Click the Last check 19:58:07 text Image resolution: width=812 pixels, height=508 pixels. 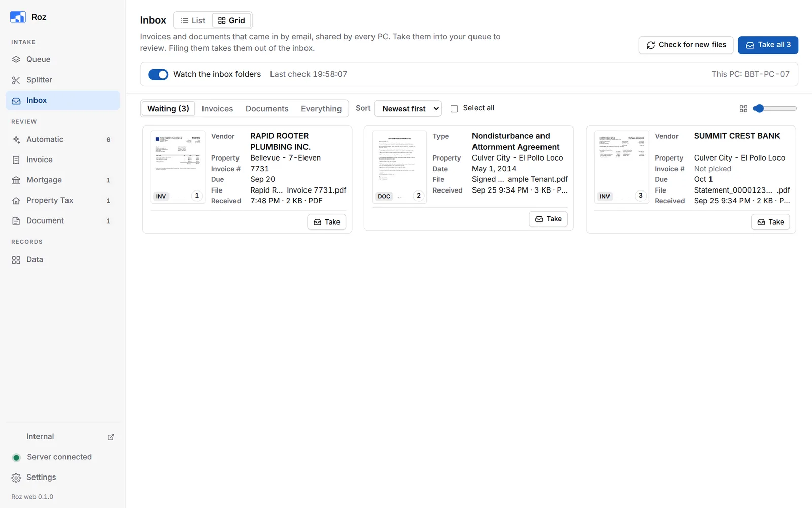[309, 74]
